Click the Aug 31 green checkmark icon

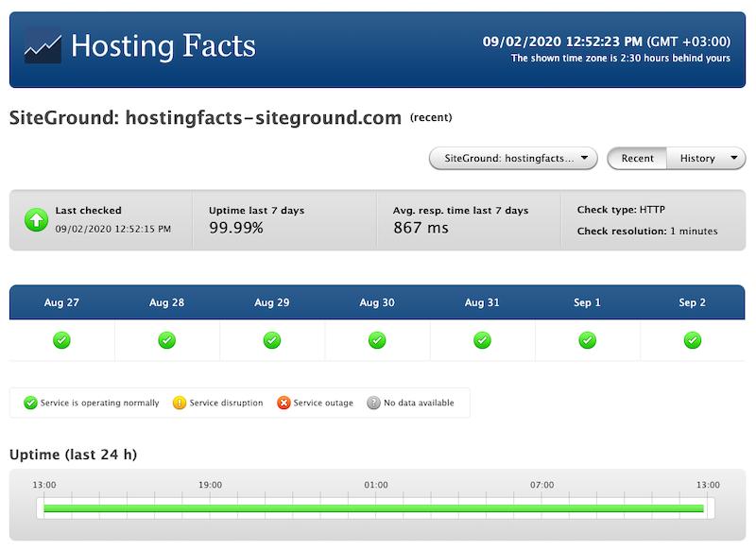(482, 340)
